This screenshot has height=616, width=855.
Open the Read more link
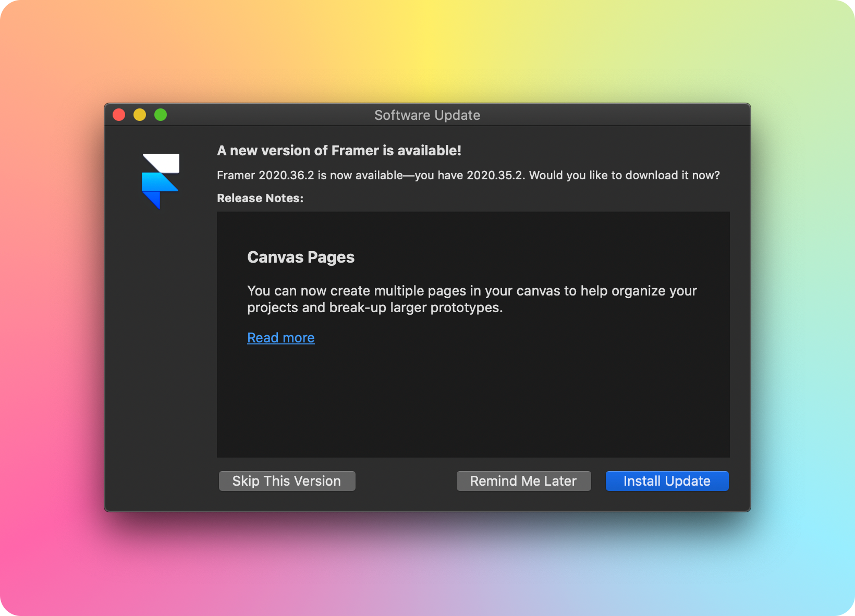click(x=281, y=338)
